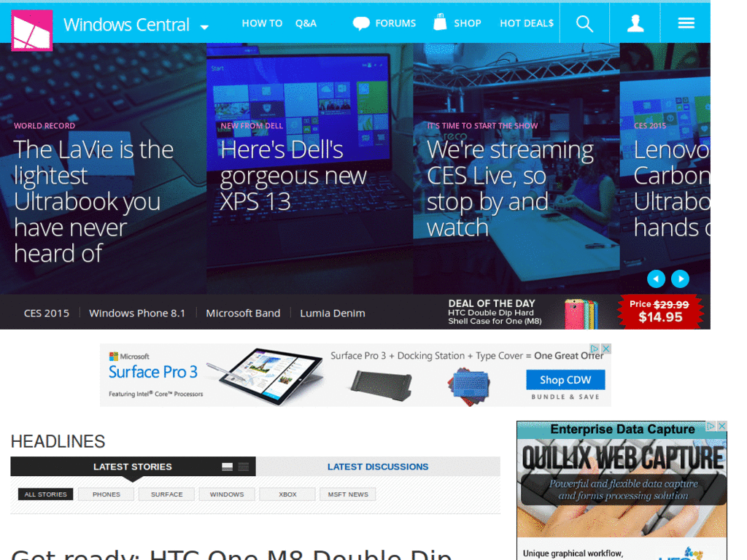
Task: Click the Type Cover image in the ad
Action: tap(469, 386)
